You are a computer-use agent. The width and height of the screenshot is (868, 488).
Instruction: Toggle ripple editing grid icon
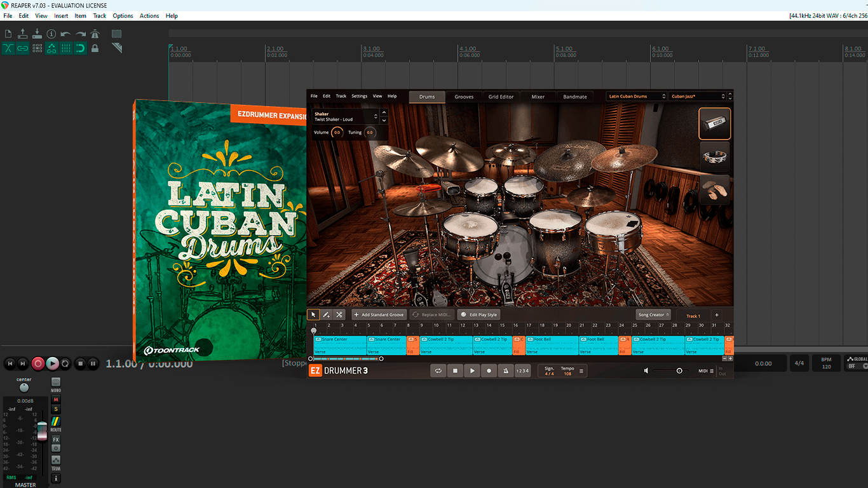pos(37,48)
